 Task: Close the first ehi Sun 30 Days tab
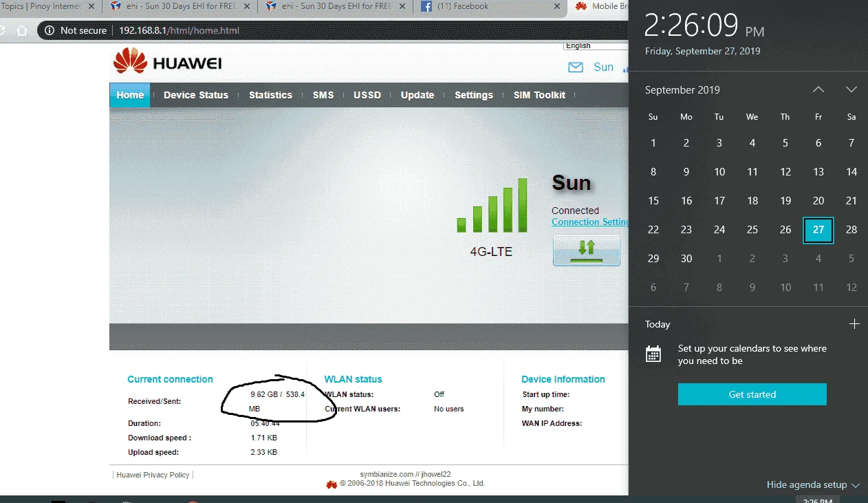248,6
